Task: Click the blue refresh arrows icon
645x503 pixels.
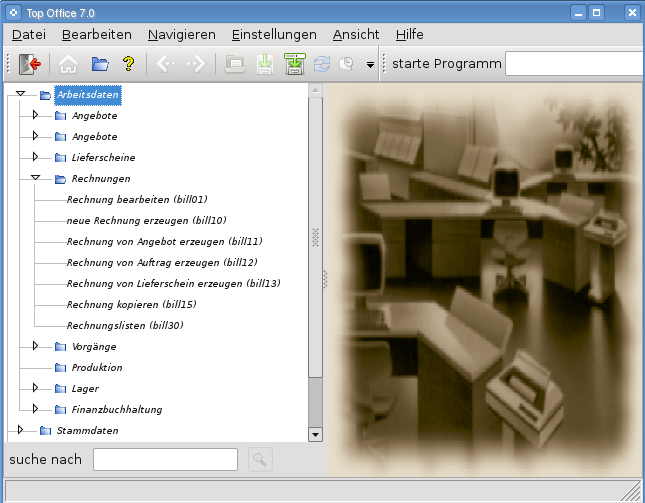Action: point(322,64)
